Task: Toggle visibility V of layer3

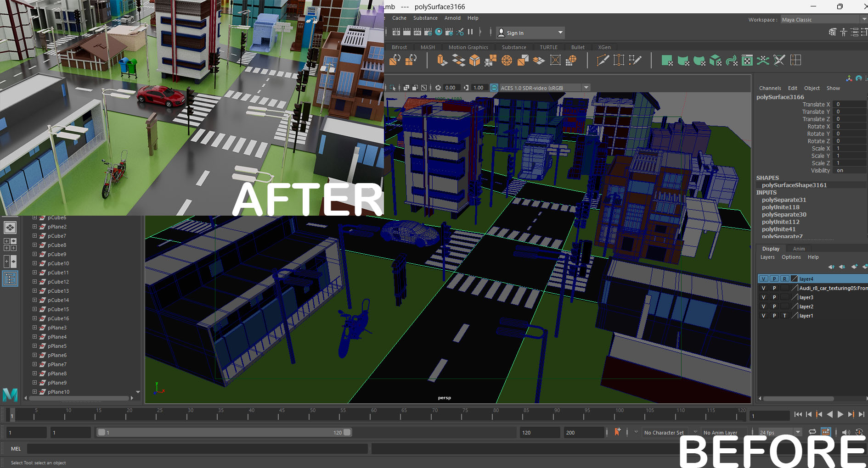Action: point(764,297)
